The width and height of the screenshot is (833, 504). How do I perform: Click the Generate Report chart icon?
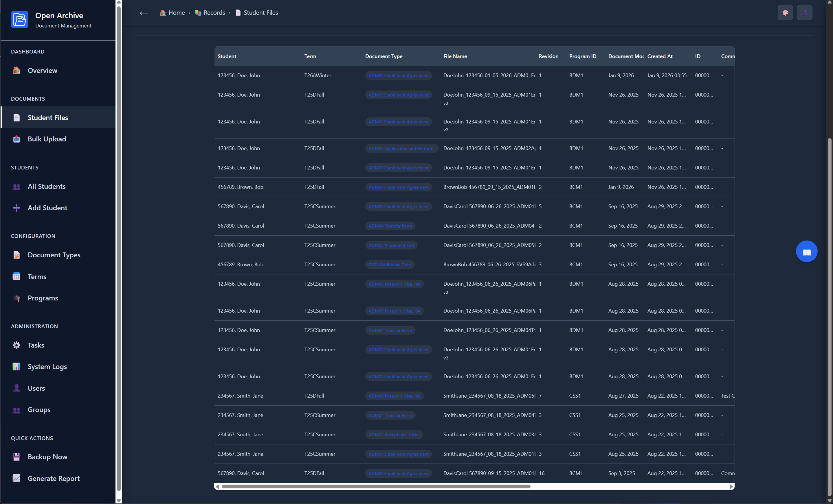click(16, 478)
